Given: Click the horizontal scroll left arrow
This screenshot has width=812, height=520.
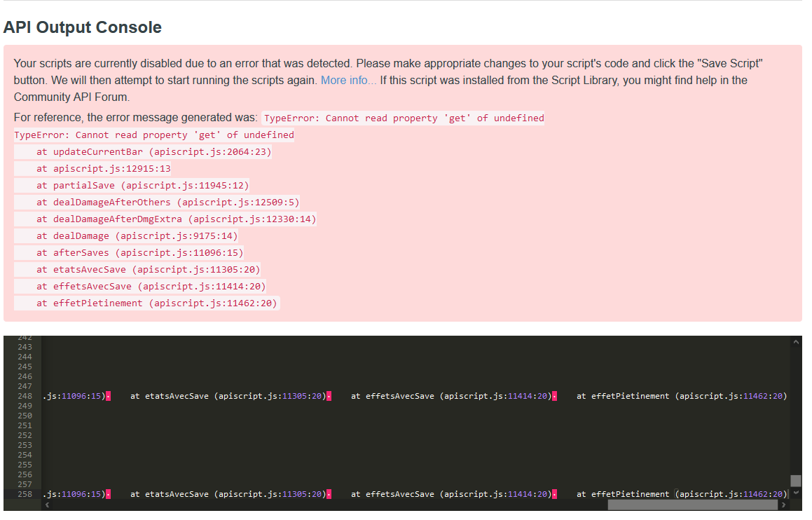Looking at the screenshot, I should [47, 505].
